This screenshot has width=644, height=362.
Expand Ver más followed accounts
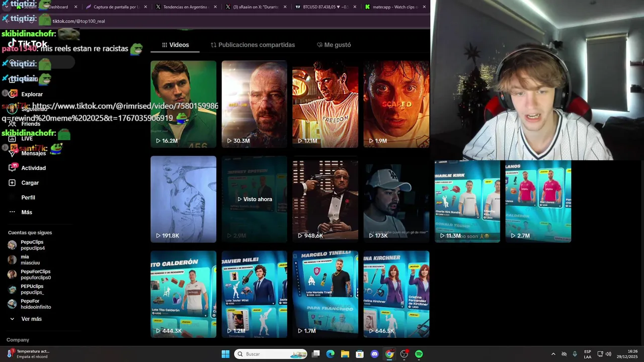click(x=25, y=319)
